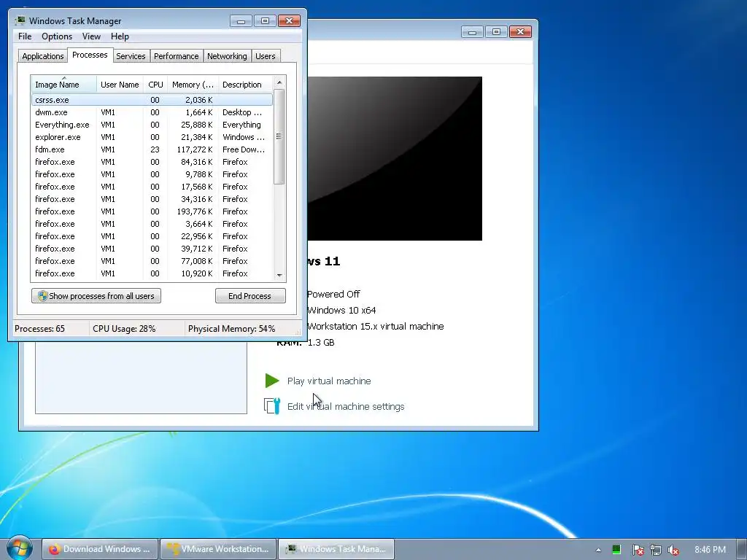Open Action Center flag tray icon
The width and height of the screenshot is (747, 560).
point(638,550)
